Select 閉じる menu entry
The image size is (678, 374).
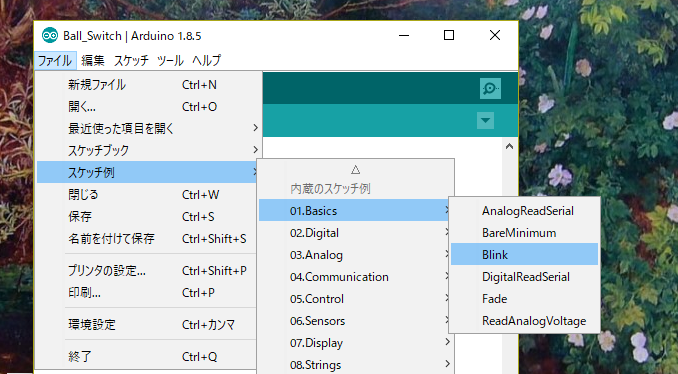[147, 195]
